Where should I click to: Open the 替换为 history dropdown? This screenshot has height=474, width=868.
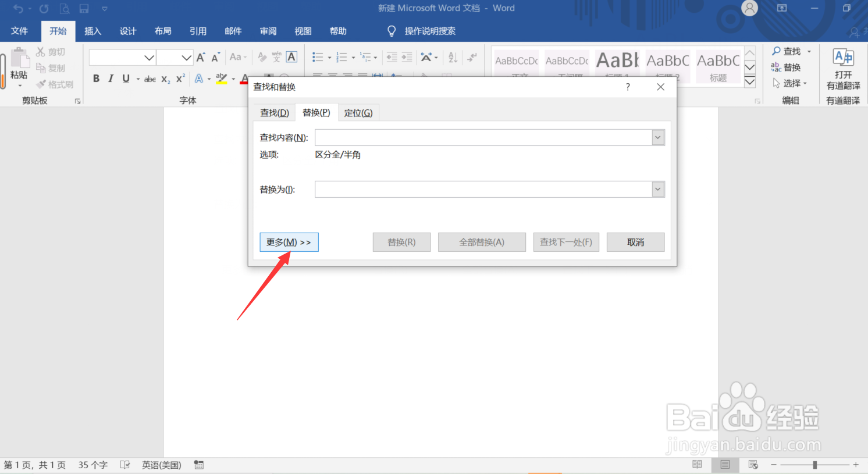point(657,189)
